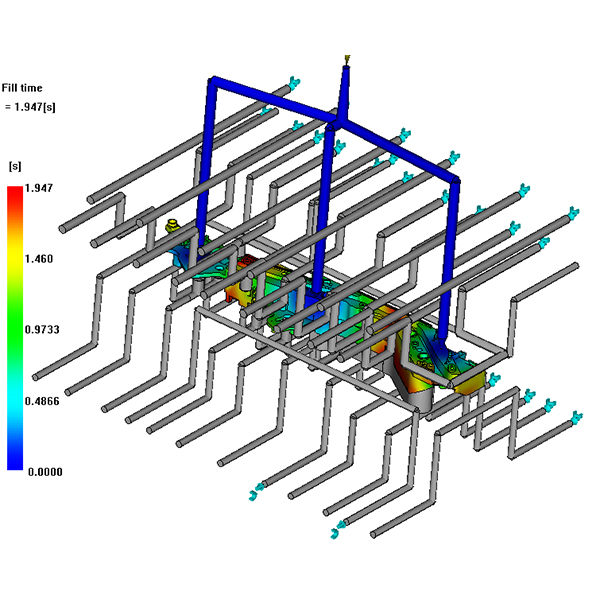Click the blue bottom of the color scale
The height and width of the screenshot is (600, 600).
[15, 463]
